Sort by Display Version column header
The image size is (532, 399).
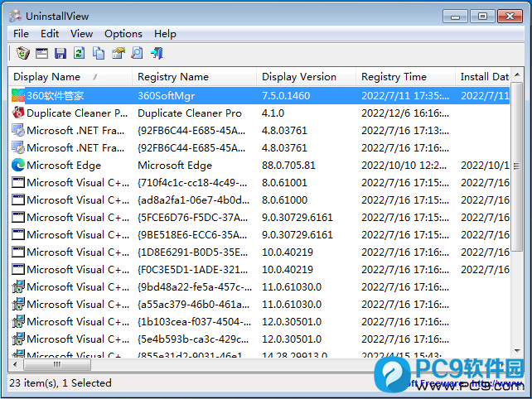[x=306, y=77]
